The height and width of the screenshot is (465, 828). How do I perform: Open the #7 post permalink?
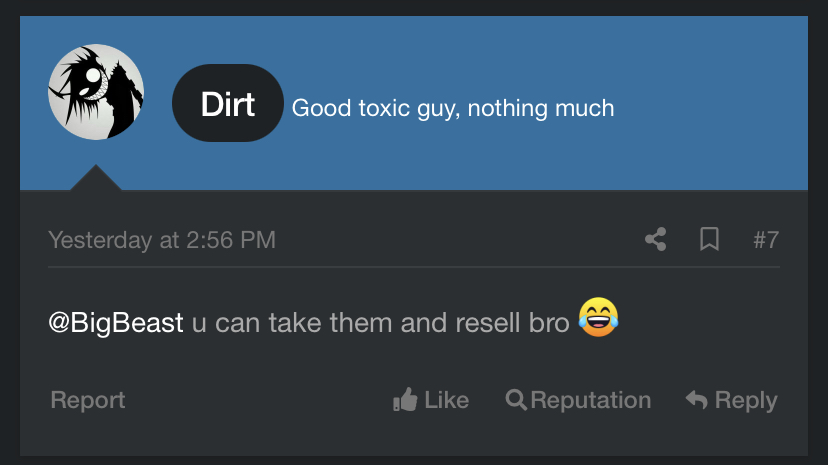coord(765,240)
